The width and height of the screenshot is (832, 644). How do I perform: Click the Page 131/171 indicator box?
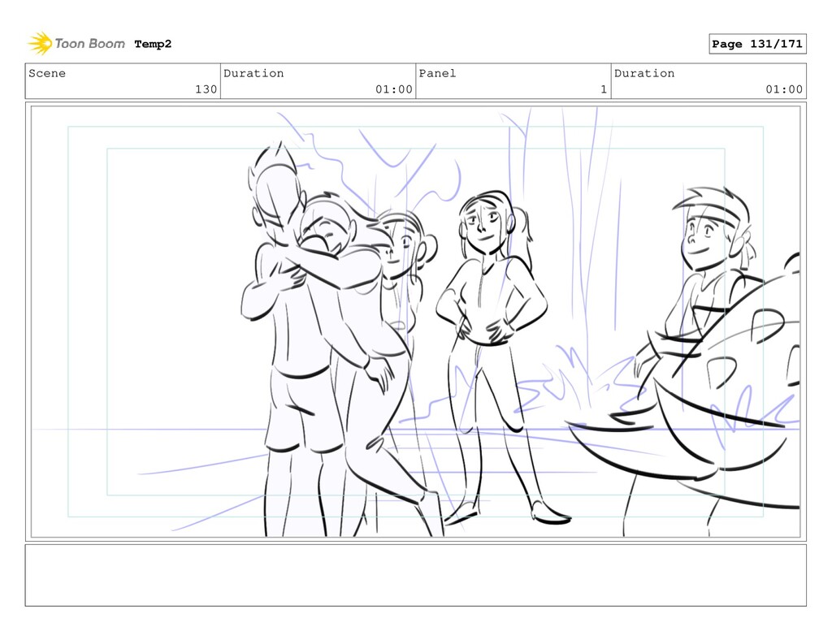757,44
